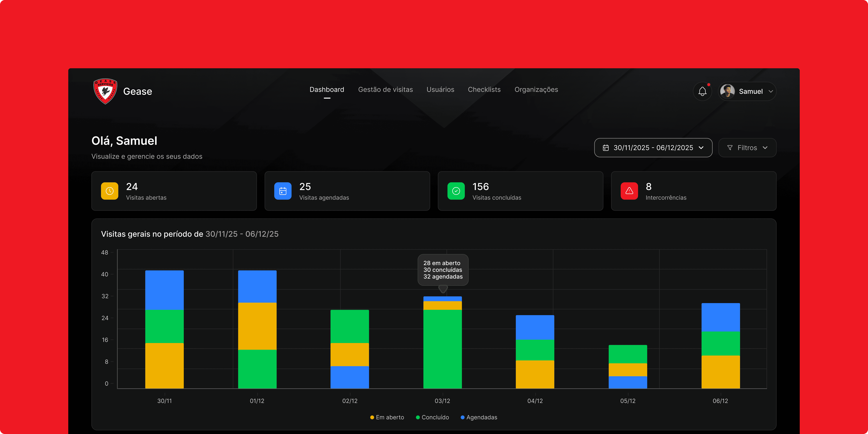
Task: Click the 04/12 x-axis label
Action: [535, 401]
